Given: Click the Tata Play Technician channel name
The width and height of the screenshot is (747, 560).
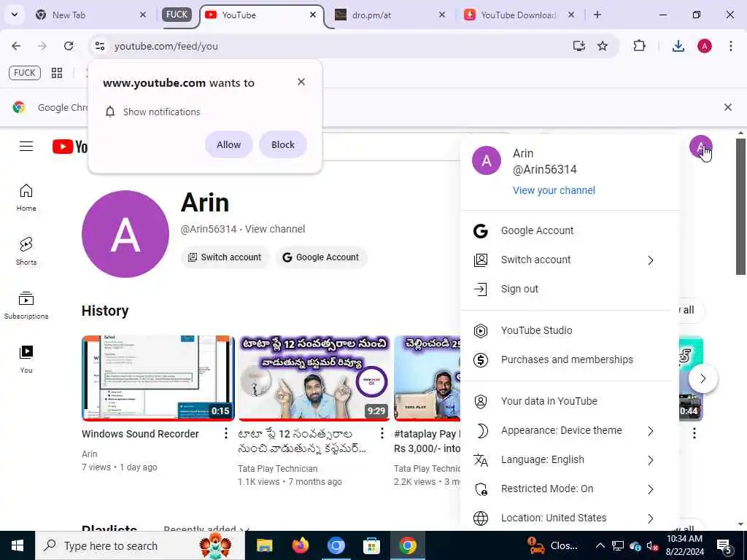Looking at the screenshot, I should 278,469.
